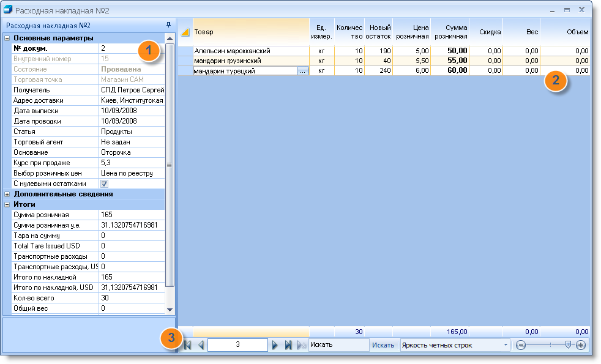This screenshot has width=601, height=364.
Task: Sort by the Товар column header
Action: tap(251, 32)
